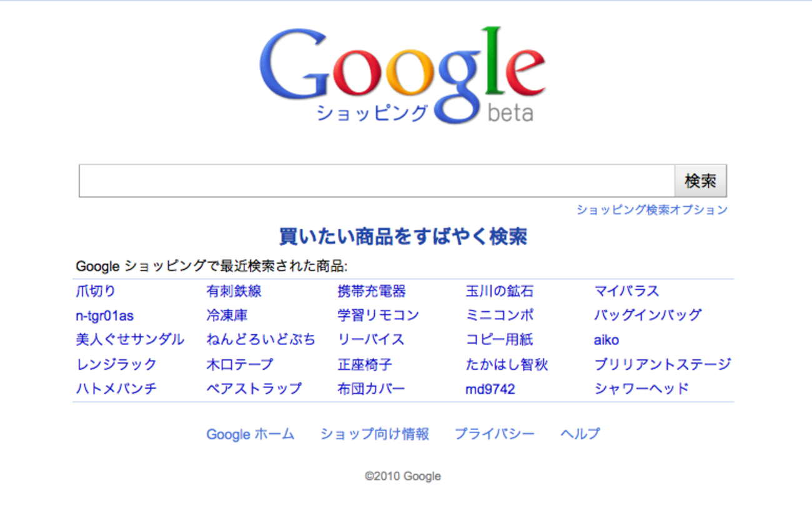Click the 買いたい商品をすばやく検索 heading
The width and height of the screenshot is (812, 518).
coord(404,237)
